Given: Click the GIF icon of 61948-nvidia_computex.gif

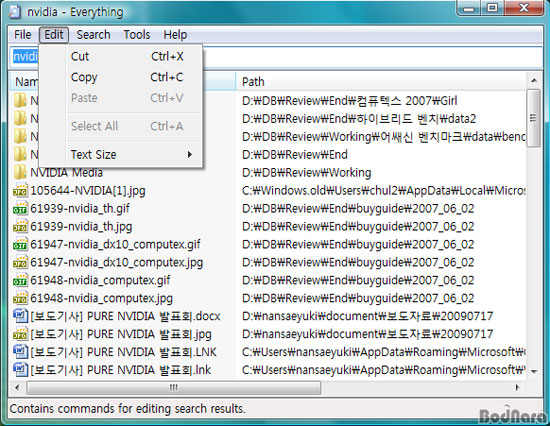Looking at the screenshot, I should [x=20, y=280].
